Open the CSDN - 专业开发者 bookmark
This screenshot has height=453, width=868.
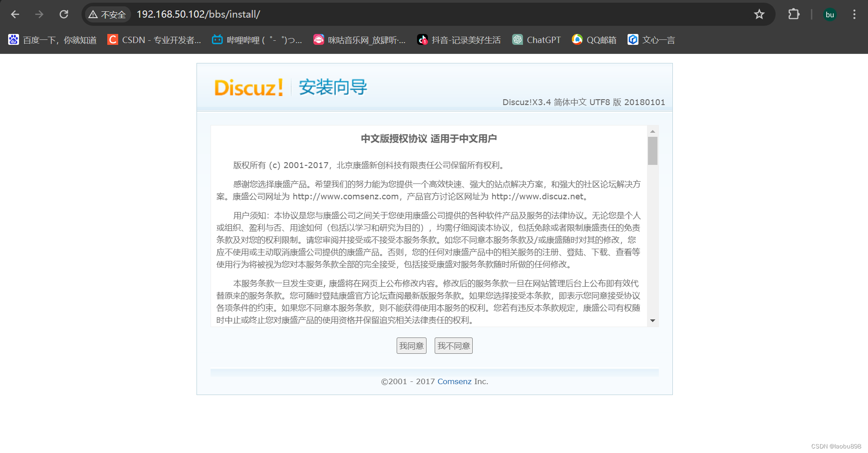154,40
